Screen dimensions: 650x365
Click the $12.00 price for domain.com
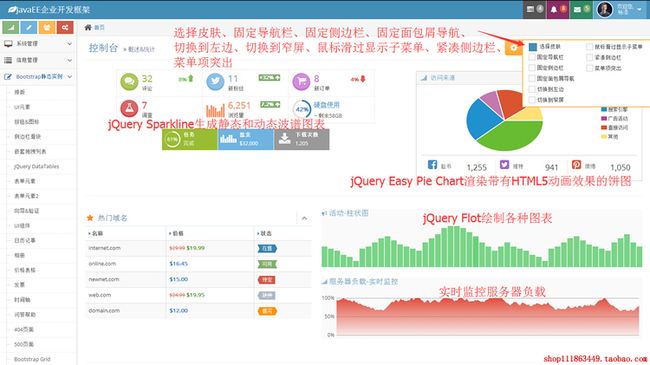pos(179,311)
